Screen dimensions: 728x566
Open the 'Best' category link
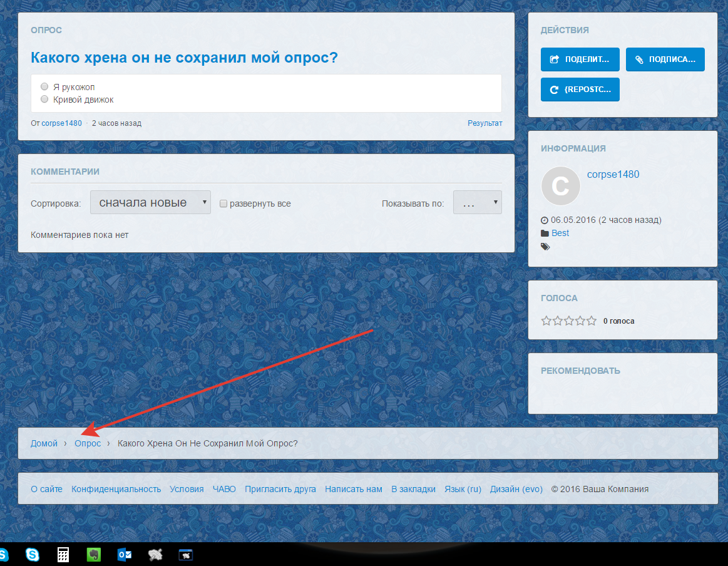click(x=560, y=233)
